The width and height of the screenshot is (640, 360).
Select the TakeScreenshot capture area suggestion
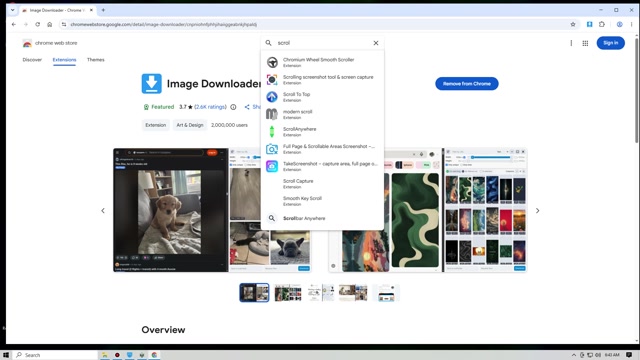[322, 166]
